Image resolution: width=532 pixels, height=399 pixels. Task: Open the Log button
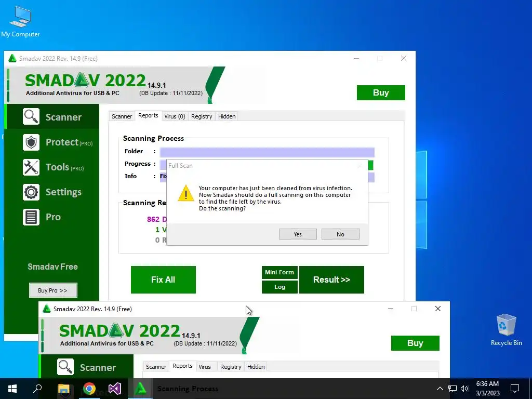(x=280, y=287)
